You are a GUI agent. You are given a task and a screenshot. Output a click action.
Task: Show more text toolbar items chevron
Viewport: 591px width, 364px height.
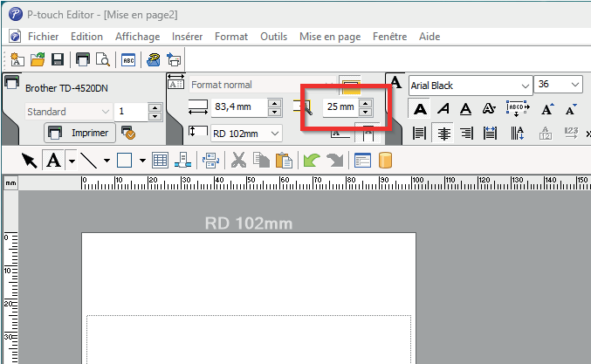[588, 134]
